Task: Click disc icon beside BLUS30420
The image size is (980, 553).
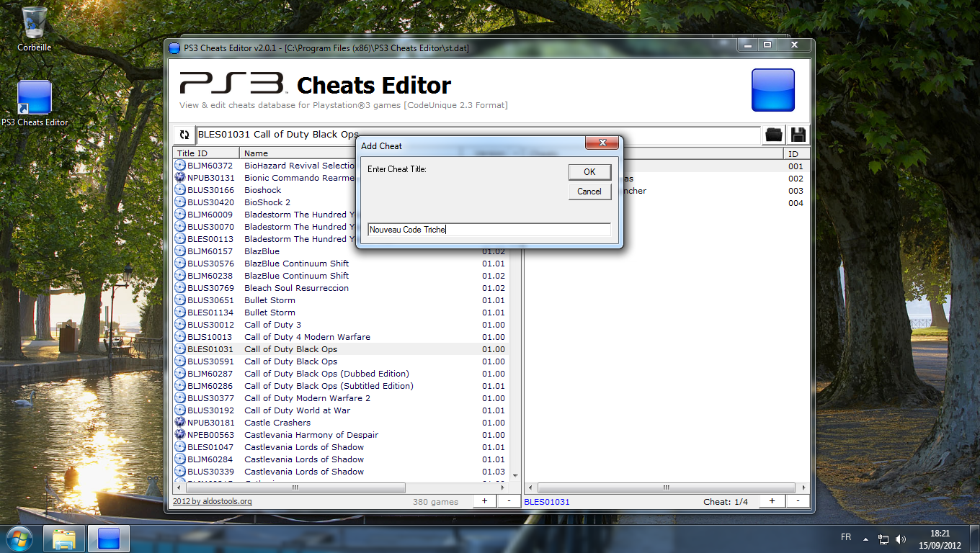Action: pos(180,202)
